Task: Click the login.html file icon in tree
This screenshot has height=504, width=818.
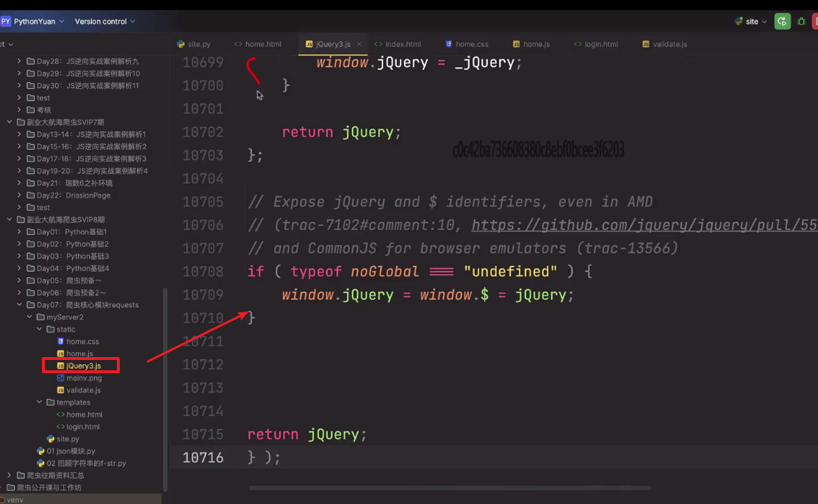Action: (x=60, y=427)
